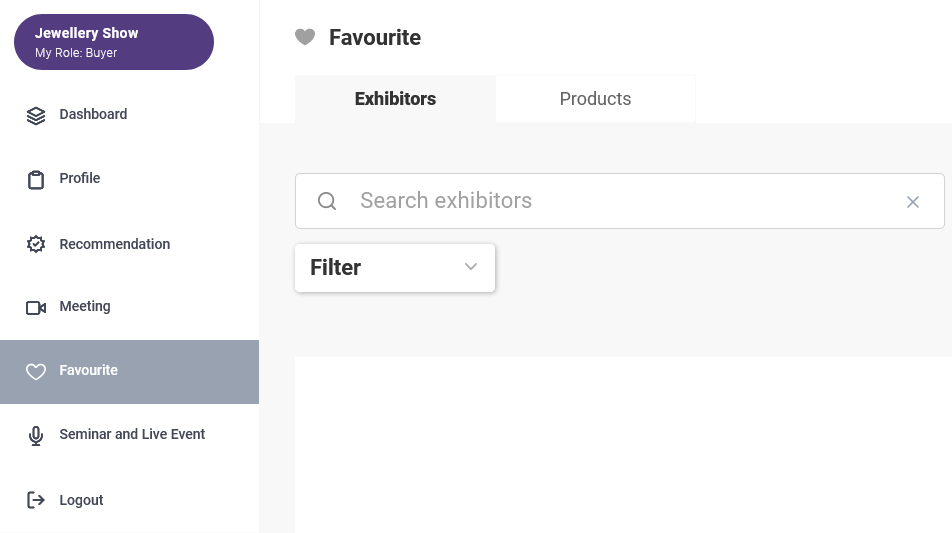Open the Jewellery Show role button

pos(114,42)
